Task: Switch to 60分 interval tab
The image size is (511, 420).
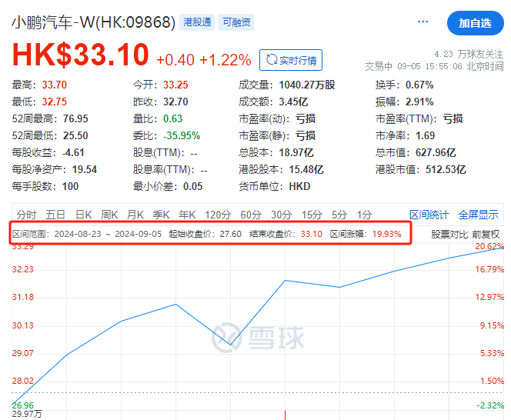Action: [251, 215]
